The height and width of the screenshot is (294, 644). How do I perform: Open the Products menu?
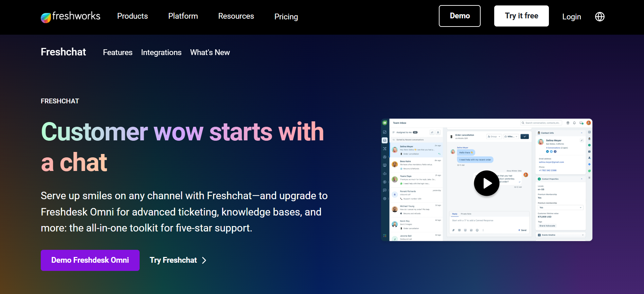132,16
